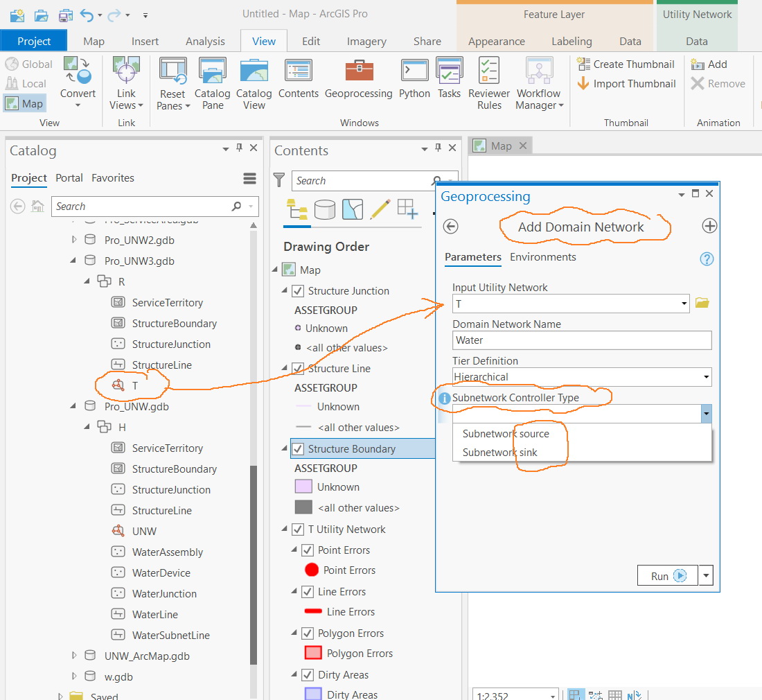
Task: Click the Point Errors red circle symbol
Action: coord(312,570)
